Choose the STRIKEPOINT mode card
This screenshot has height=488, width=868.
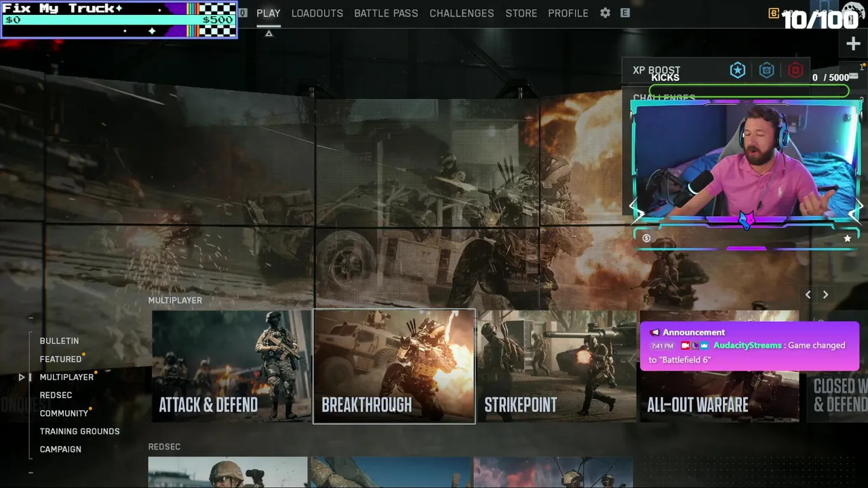pos(556,366)
